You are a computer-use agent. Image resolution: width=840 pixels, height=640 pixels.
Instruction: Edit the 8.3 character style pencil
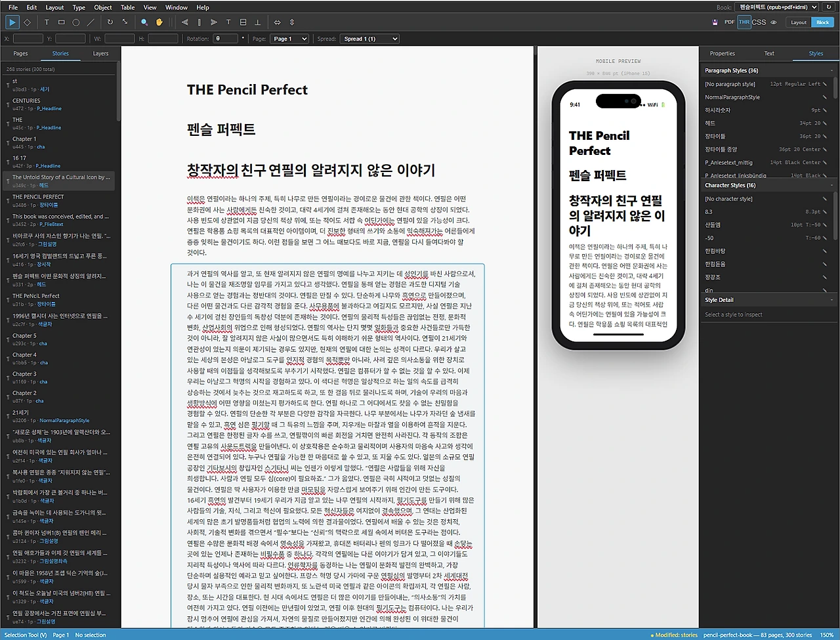tap(825, 212)
